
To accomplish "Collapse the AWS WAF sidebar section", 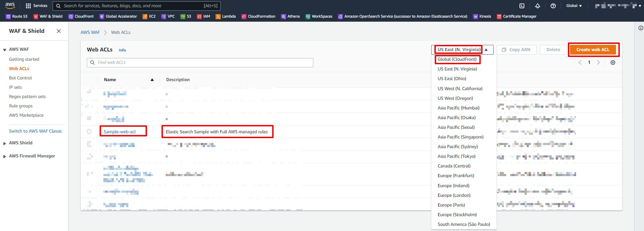I will pyautogui.click(x=5, y=50).
